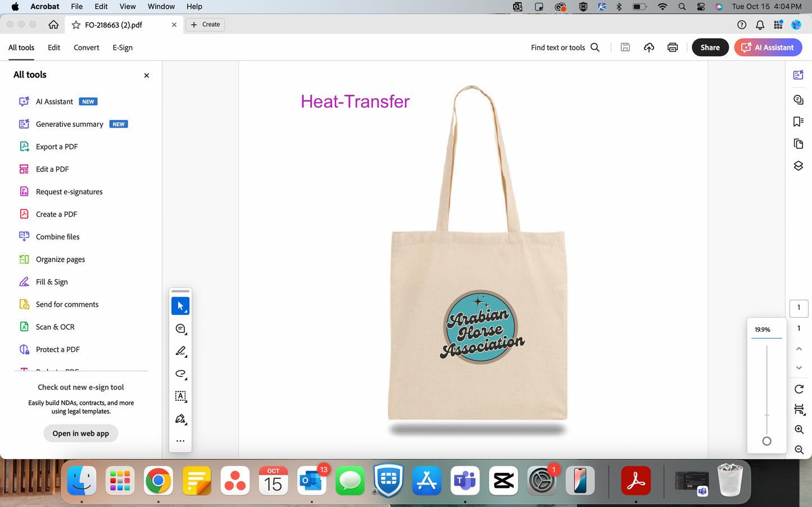Open Adobe apps grid icon
The image size is (812, 507).
click(778, 25)
